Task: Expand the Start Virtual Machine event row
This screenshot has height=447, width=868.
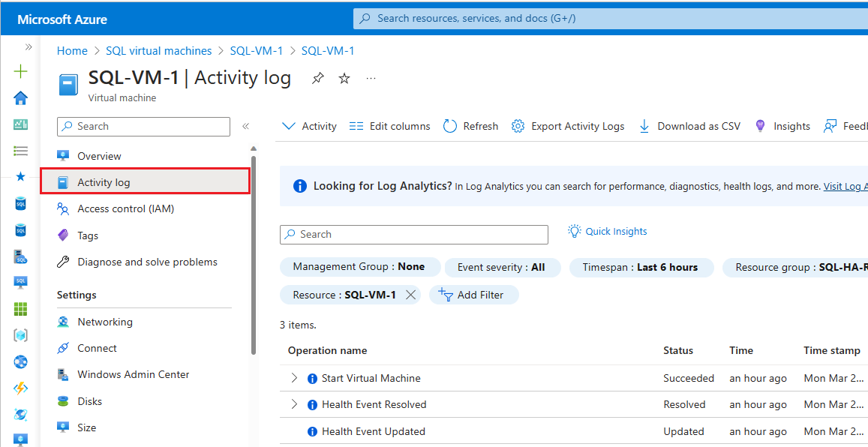Action: tap(293, 378)
